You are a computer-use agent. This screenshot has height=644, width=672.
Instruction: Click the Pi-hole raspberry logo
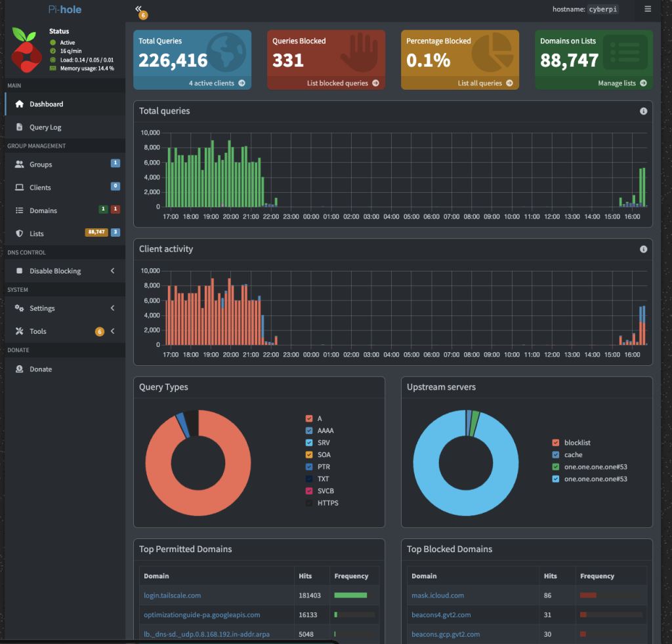(x=26, y=50)
